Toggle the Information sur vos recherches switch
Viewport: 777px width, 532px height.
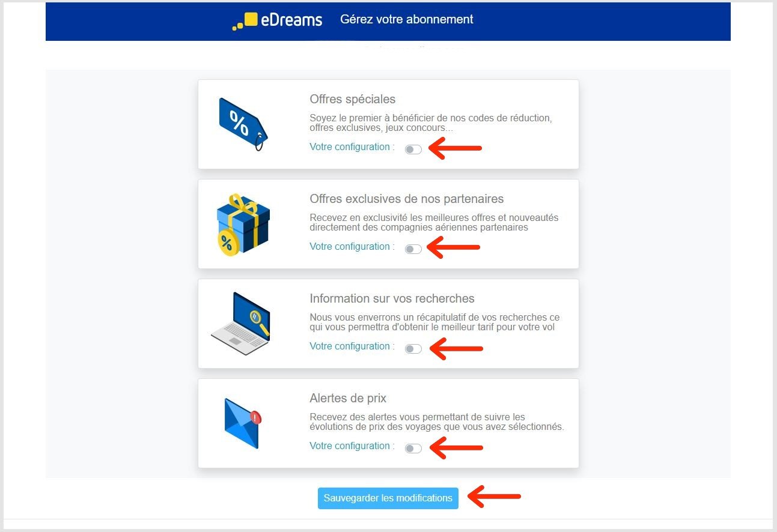[413, 349]
